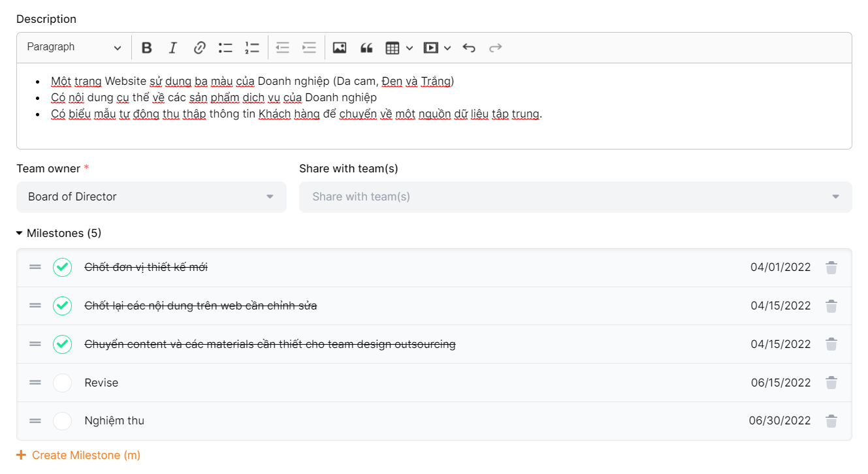The image size is (868, 474).
Task: Delete the Revise milestone using its trash icon
Action: click(831, 383)
